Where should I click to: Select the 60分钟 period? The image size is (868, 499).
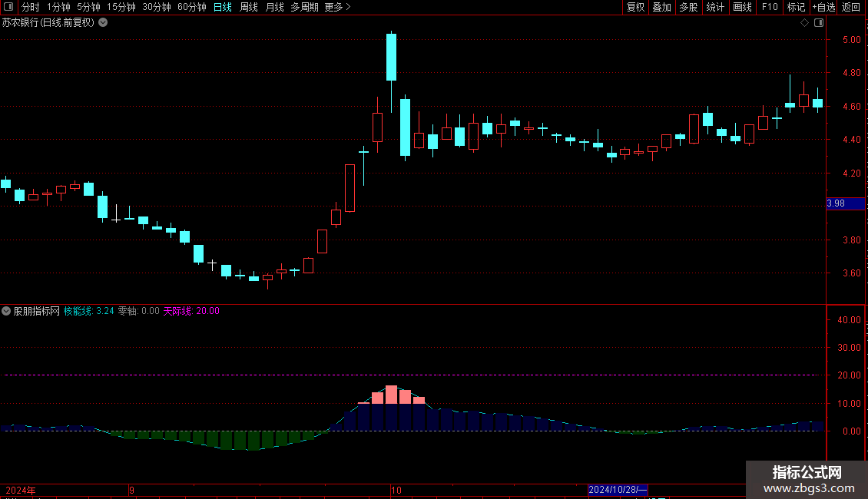192,7
